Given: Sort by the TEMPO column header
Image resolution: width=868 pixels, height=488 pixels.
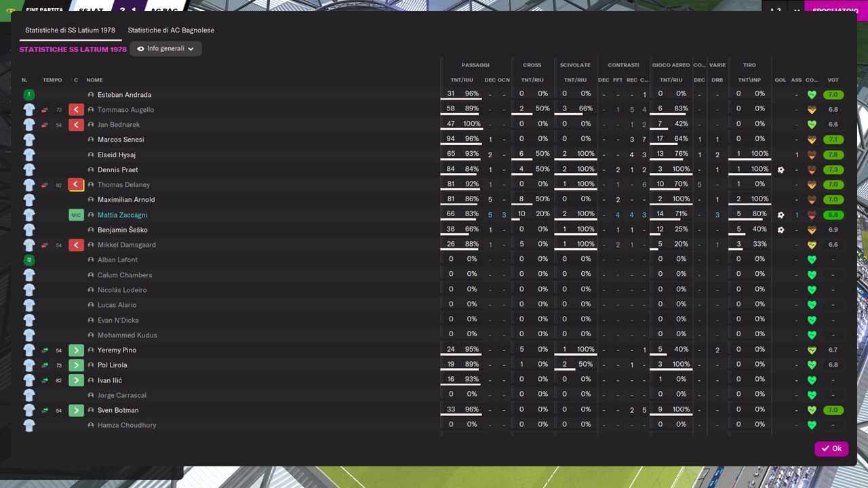Looking at the screenshot, I should pos(52,80).
